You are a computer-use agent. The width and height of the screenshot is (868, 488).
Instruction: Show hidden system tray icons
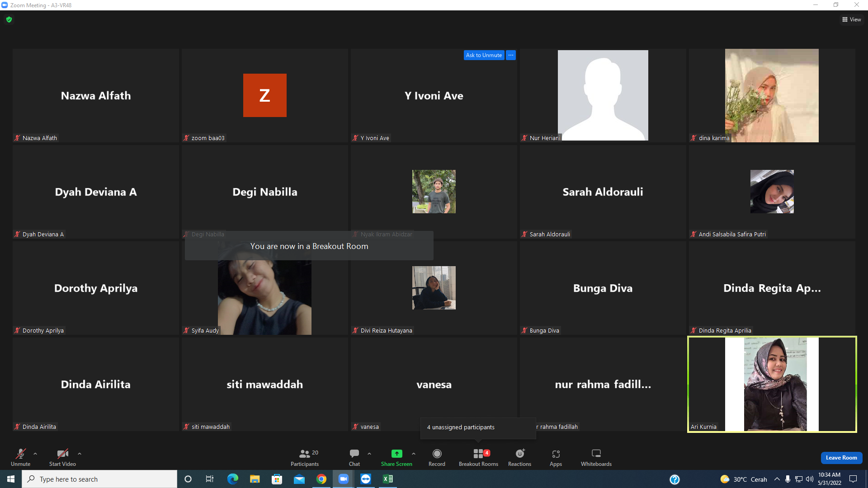(x=777, y=479)
